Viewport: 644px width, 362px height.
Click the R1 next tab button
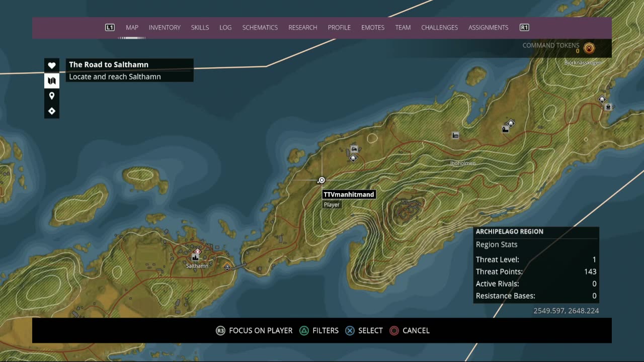(524, 28)
